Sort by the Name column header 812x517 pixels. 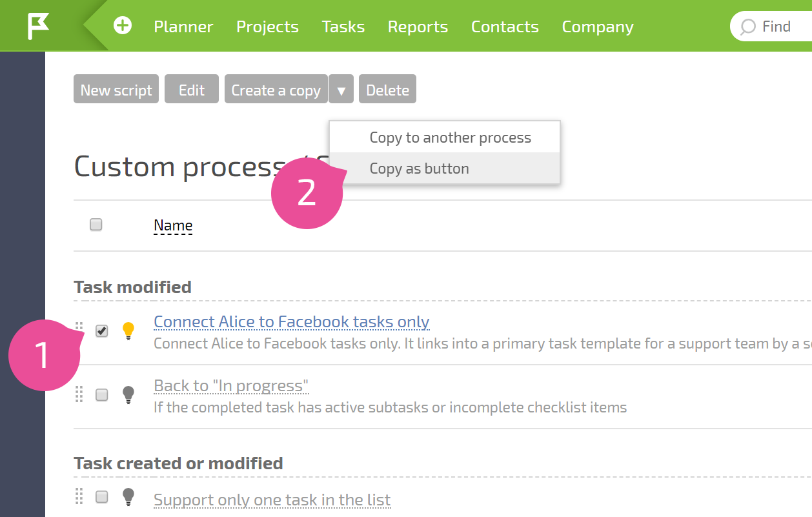coord(173,225)
